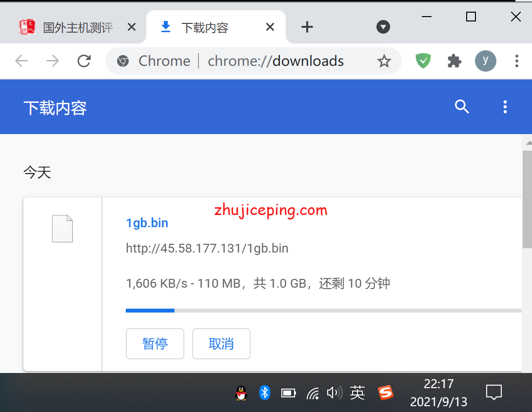This screenshot has height=412, width=532.
Task: Open the Extensions puzzle piece menu
Action: click(x=454, y=61)
